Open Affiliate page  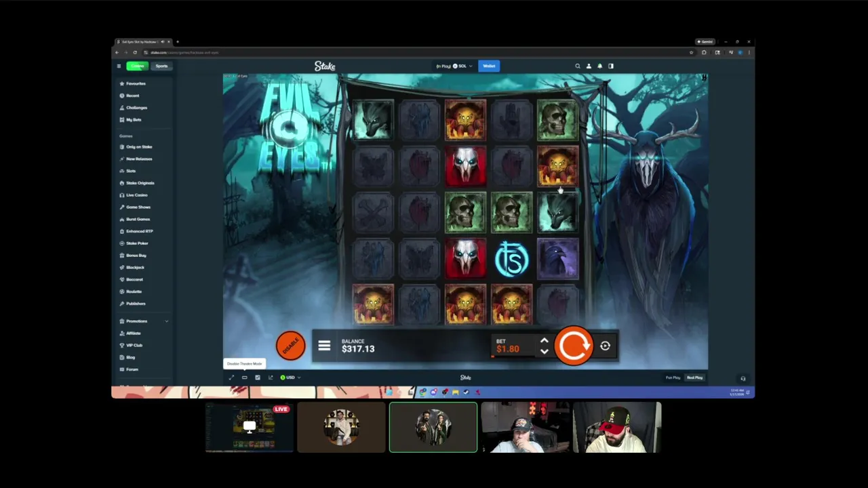point(130,333)
